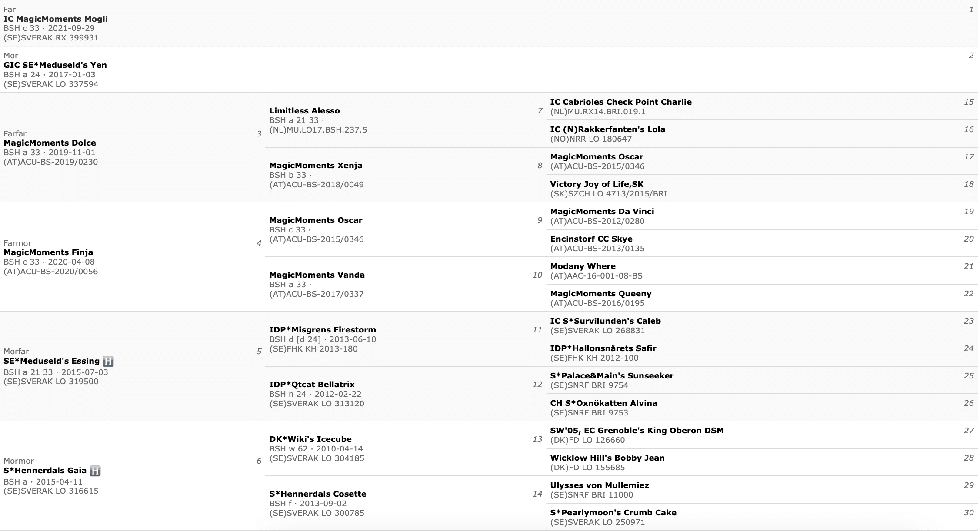The height and width of the screenshot is (531, 980).
Task: Select Wicklow Hill's Bobby Jean
Action: pos(607,458)
